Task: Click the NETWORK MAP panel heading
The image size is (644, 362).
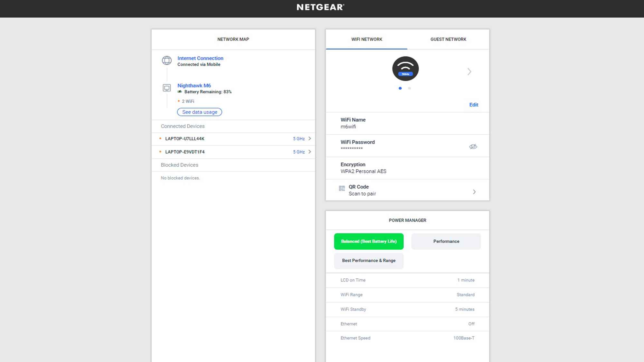Action: (233, 39)
